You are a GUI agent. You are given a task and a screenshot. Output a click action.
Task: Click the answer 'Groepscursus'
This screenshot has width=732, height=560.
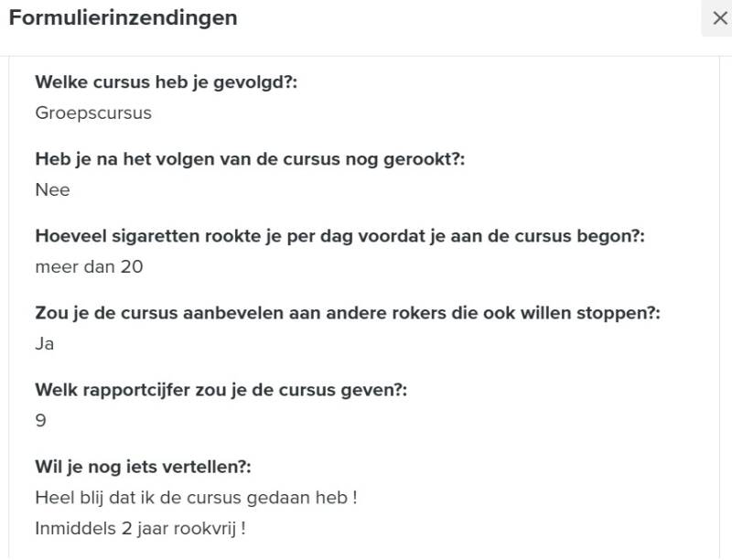pyautogui.click(x=93, y=113)
